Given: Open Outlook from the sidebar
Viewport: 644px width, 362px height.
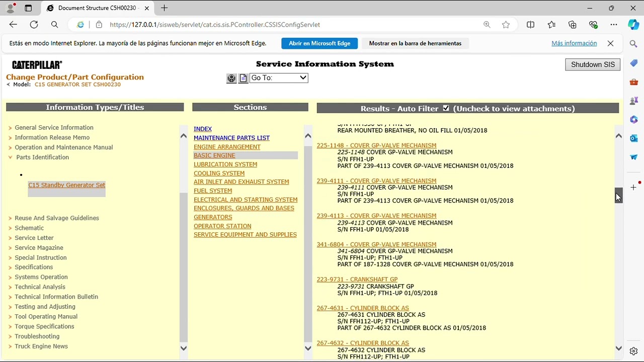Looking at the screenshot, I should click(x=633, y=138).
